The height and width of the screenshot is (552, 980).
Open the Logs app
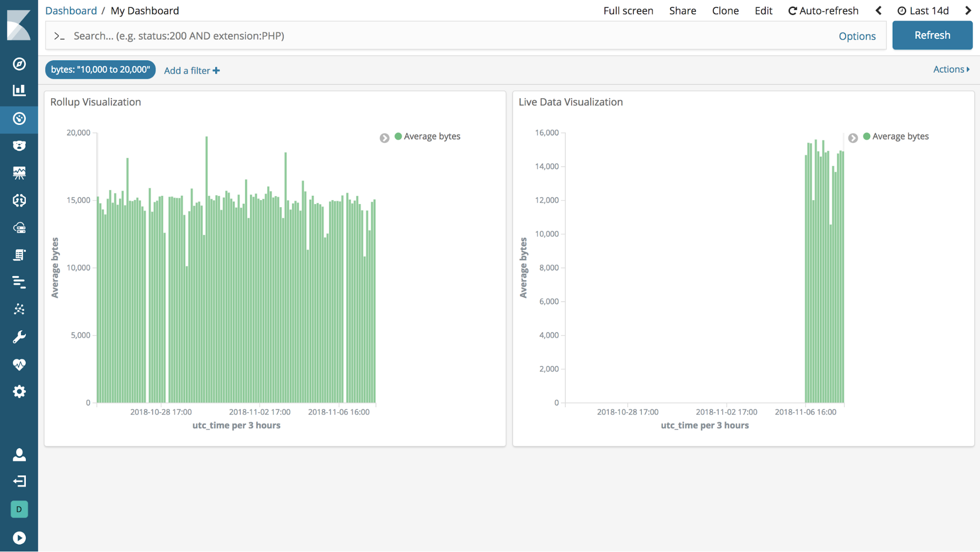tap(19, 254)
